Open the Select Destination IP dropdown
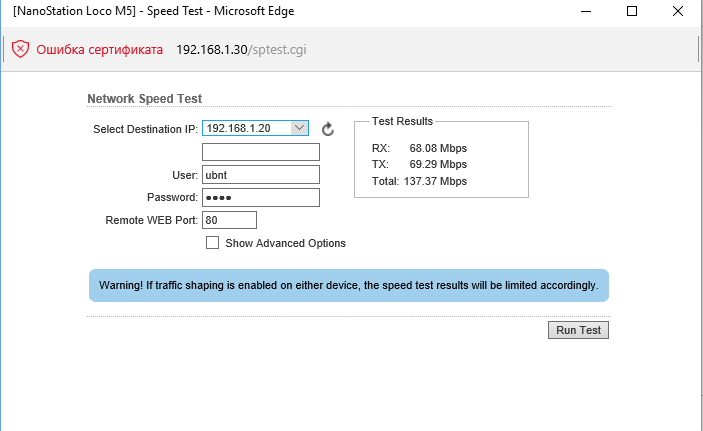The height and width of the screenshot is (431, 703). [255, 128]
